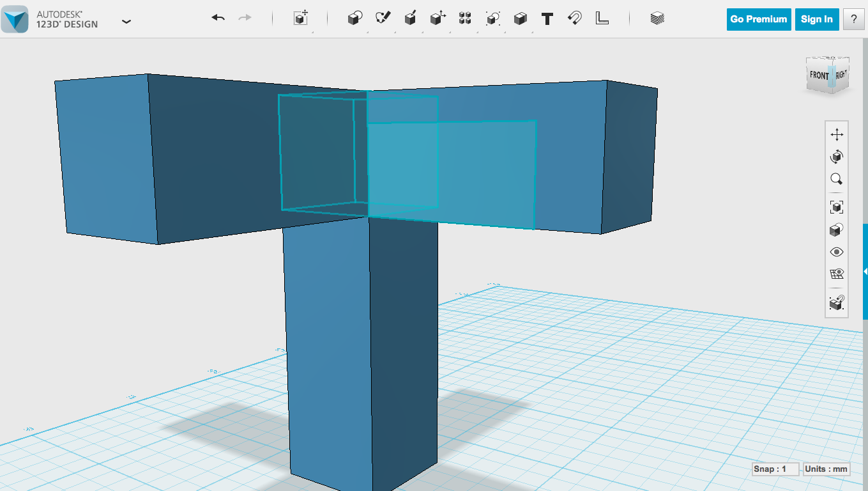Image resolution: width=868 pixels, height=491 pixels.
Task: Click the Sign In button
Action: 817,19
